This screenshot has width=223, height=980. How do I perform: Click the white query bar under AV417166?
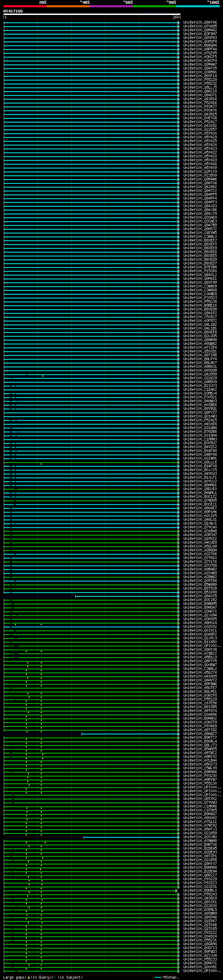[92, 14]
